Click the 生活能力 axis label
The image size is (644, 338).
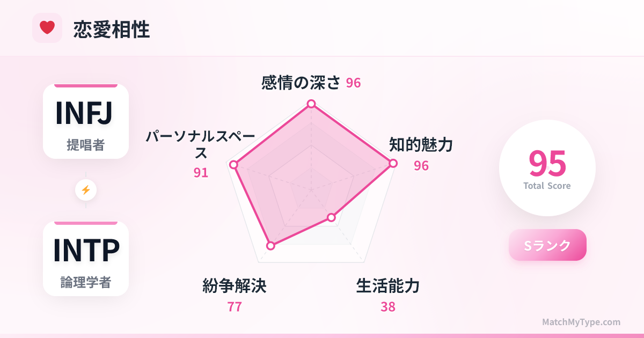coord(387,286)
